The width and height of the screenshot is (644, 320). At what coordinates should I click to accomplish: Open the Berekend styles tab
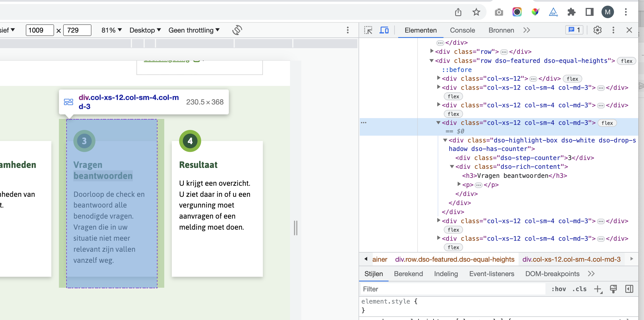tap(408, 274)
